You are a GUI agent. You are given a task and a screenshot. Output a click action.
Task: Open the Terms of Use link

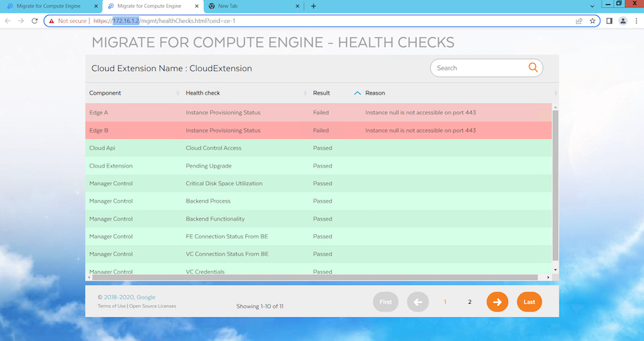coord(111,306)
